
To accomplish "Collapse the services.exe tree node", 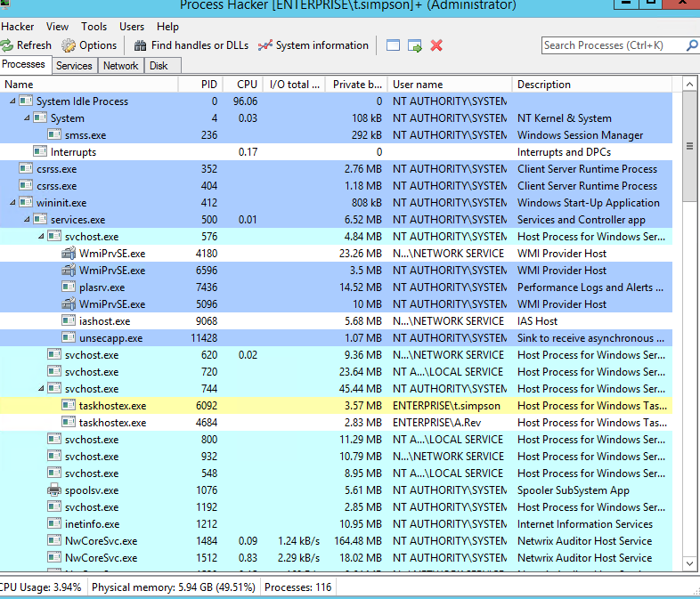I will click(27, 220).
